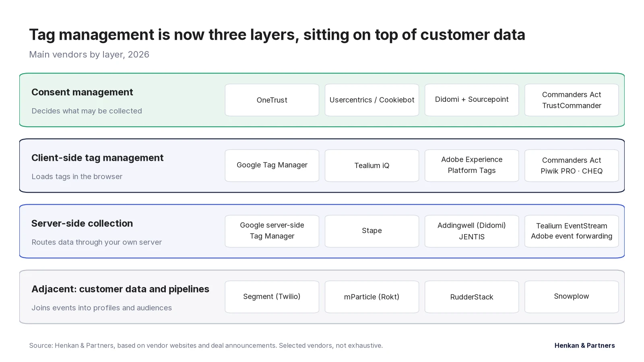Select the Snowplow card
Viewport: 644px width, 362px height.
pyautogui.click(x=572, y=297)
